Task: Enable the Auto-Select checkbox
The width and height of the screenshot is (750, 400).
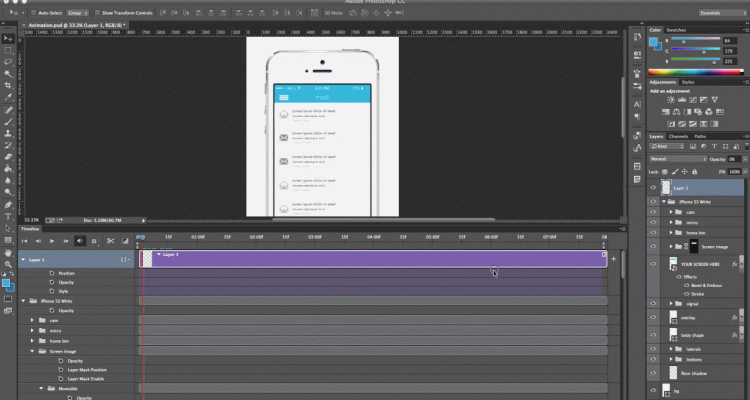Action: point(33,13)
